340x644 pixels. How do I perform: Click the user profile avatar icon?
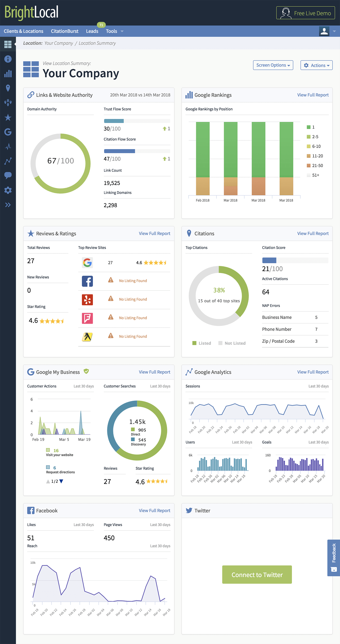pos(324,31)
